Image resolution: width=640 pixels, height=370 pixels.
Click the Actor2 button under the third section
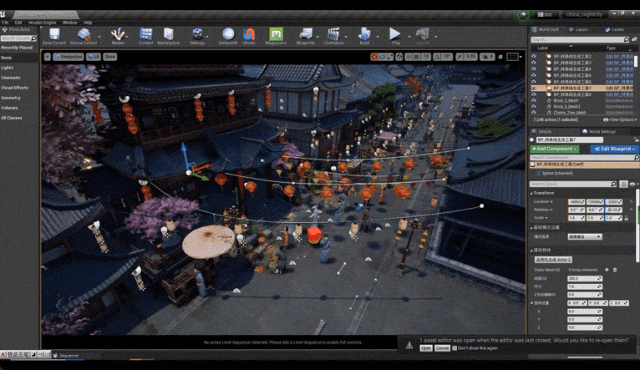point(553,259)
